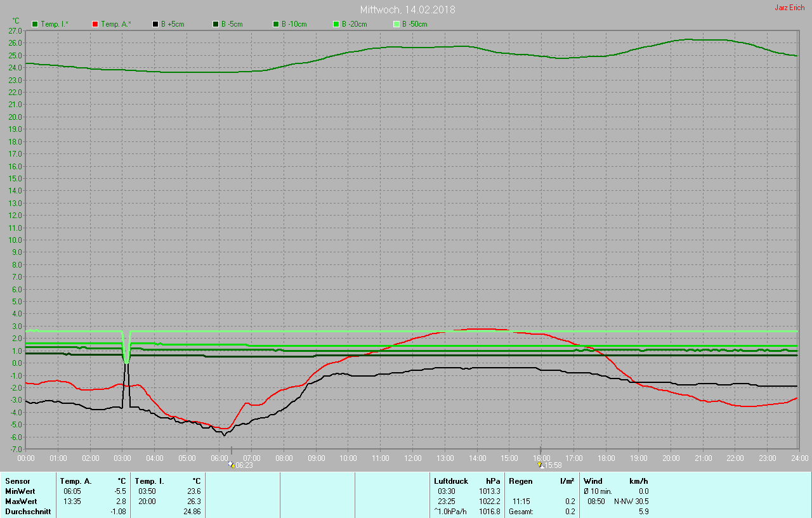The height and width of the screenshot is (518, 812).
Task: Select the 'B +5cm' legend label
Action: pyautogui.click(x=172, y=24)
